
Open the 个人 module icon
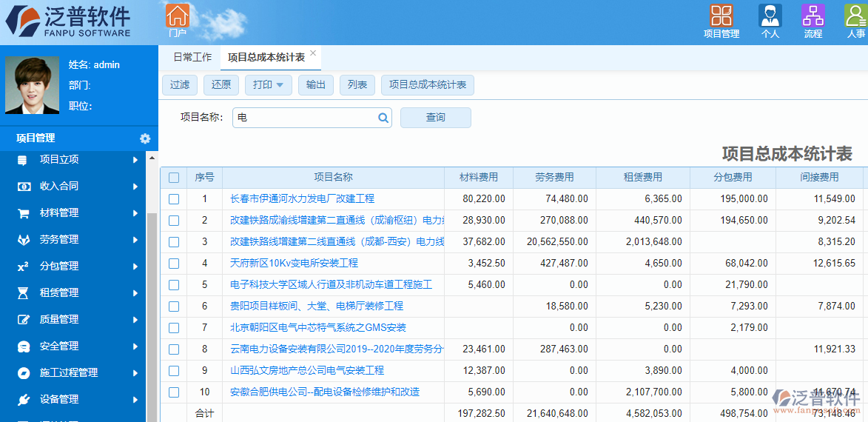point(770,16)
